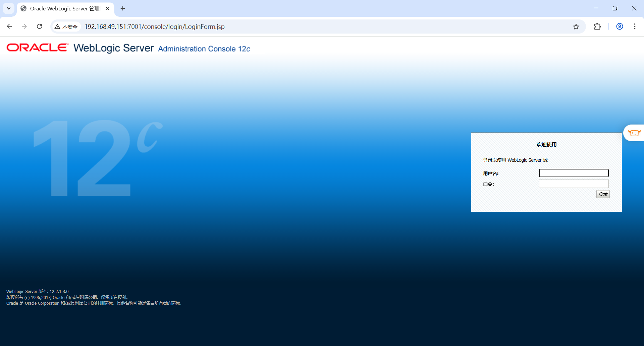This screenshot has width=644, height=346.
Task: Click the browser forward arrow
Action: click(24, 27)
